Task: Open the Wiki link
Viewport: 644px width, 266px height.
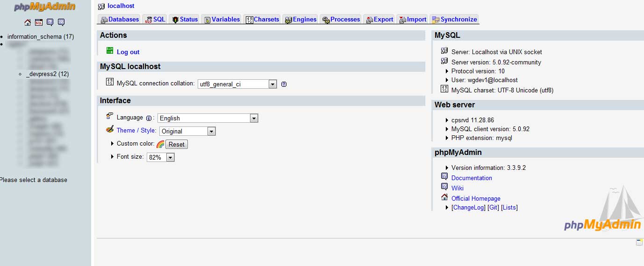Action: tap(458, 188)
